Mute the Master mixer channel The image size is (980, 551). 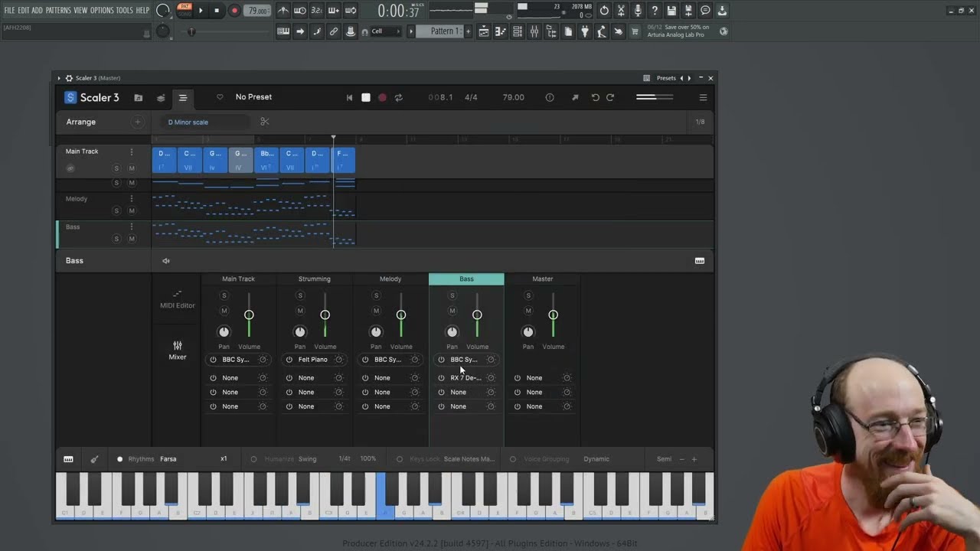(528, 311)
